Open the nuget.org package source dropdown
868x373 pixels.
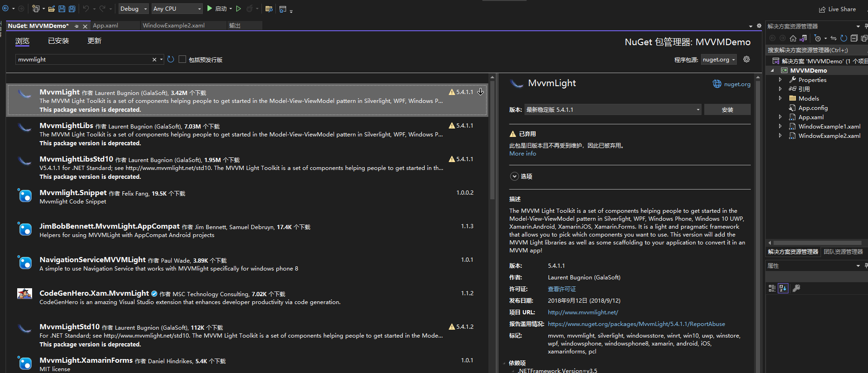click(719, 60)
